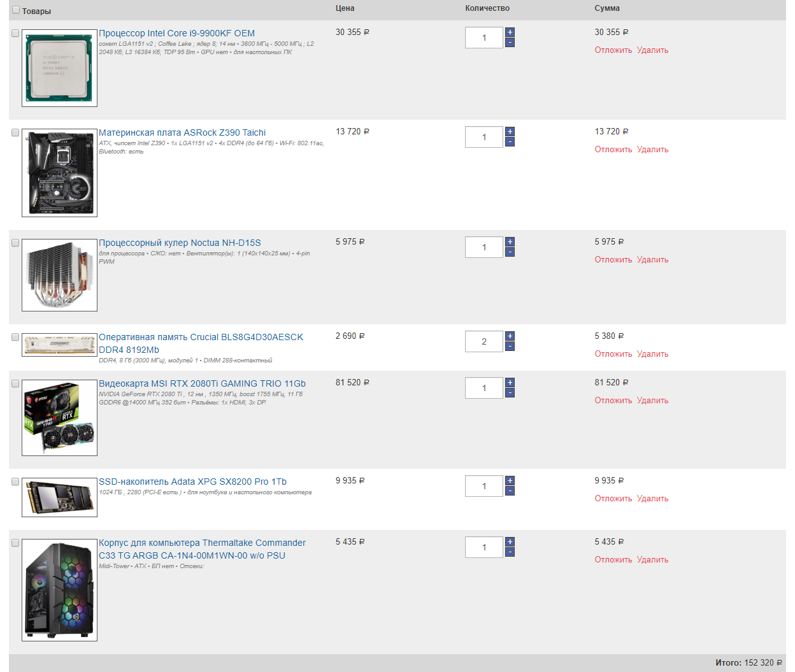795x672 pixels.
Task: Click the Noctua cooler quantity field
Action: pyautogui.click(x=484, y=247)
